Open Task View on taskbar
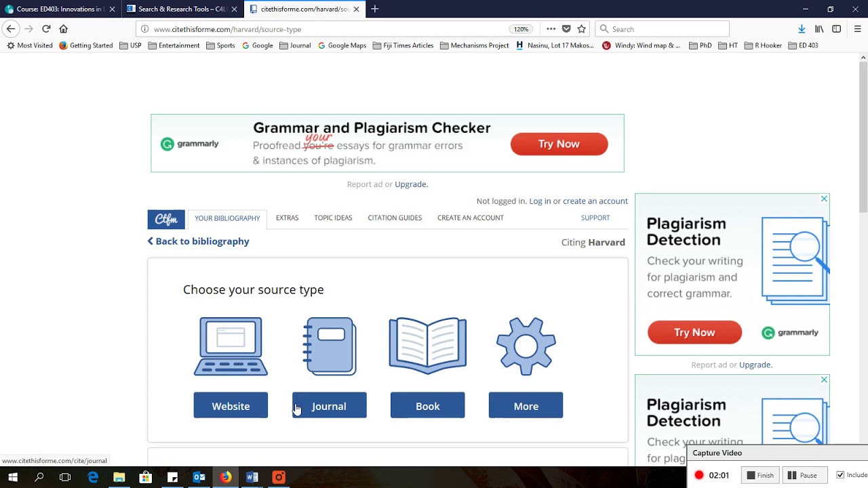This screenshot has height=488, width=868. (x=65, y=477)
